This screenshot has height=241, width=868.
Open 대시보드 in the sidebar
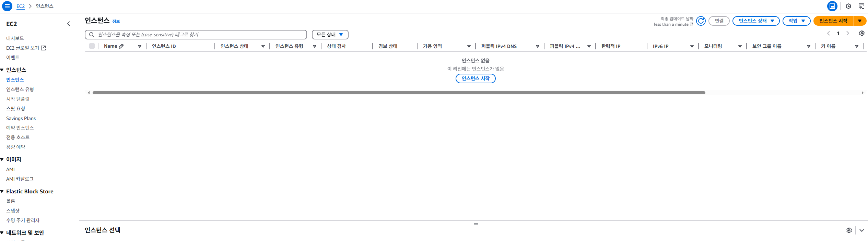pos(15,38)
